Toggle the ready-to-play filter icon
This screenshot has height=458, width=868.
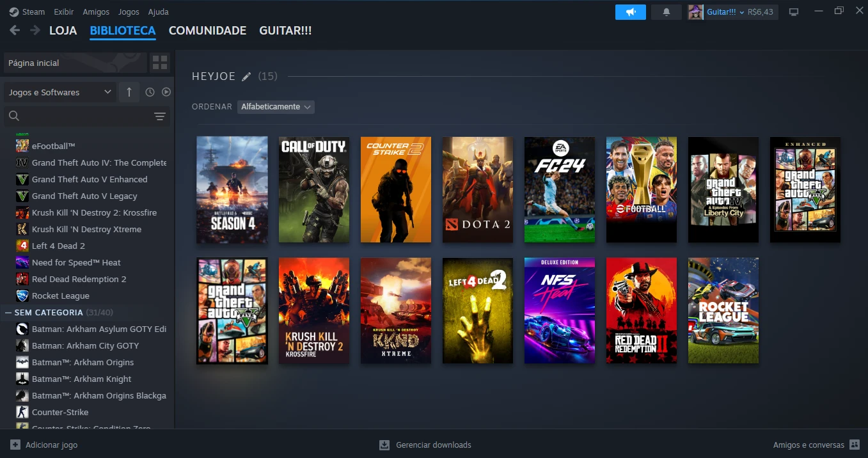pos(166,92)
